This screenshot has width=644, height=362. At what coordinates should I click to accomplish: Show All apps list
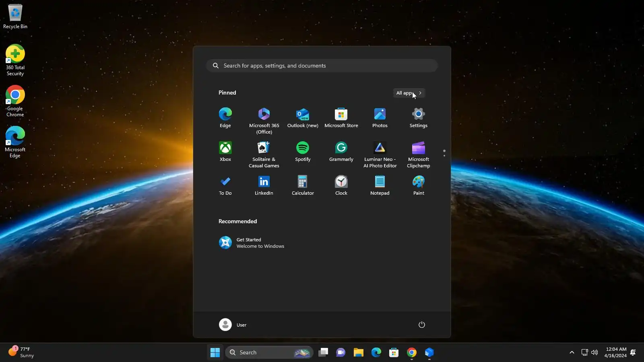[x=409, y=93]
